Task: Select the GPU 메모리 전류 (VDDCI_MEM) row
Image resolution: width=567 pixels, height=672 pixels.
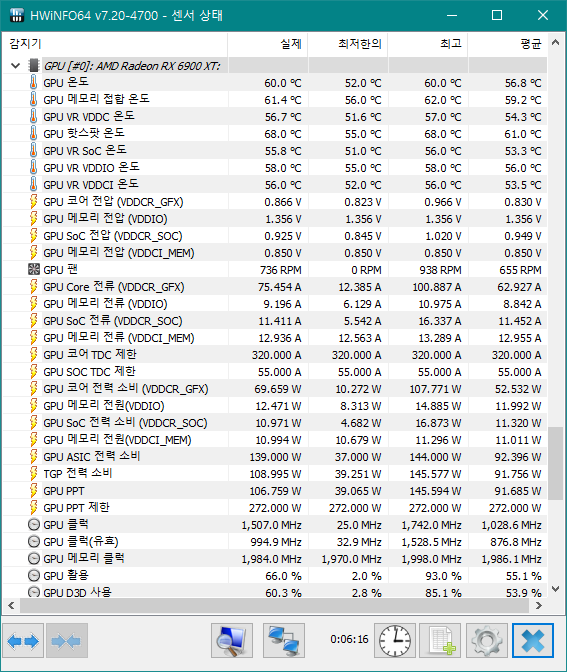Action: pyautogui.click(x=275, y=337)
